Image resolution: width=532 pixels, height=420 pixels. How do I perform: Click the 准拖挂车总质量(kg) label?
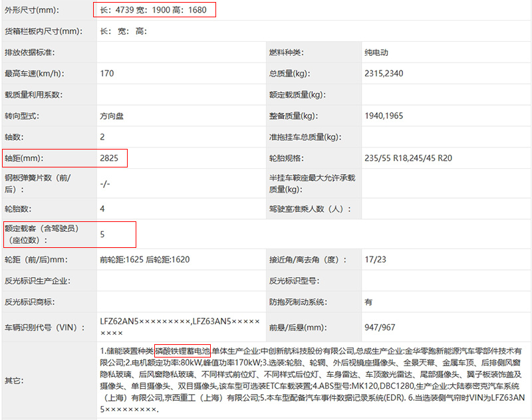[x=305, y=137]
